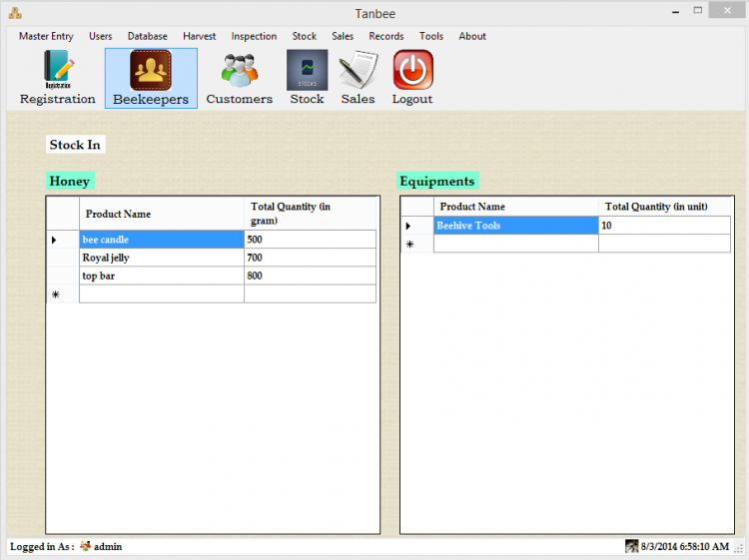Open the Records menu

(x=386, y=36)
